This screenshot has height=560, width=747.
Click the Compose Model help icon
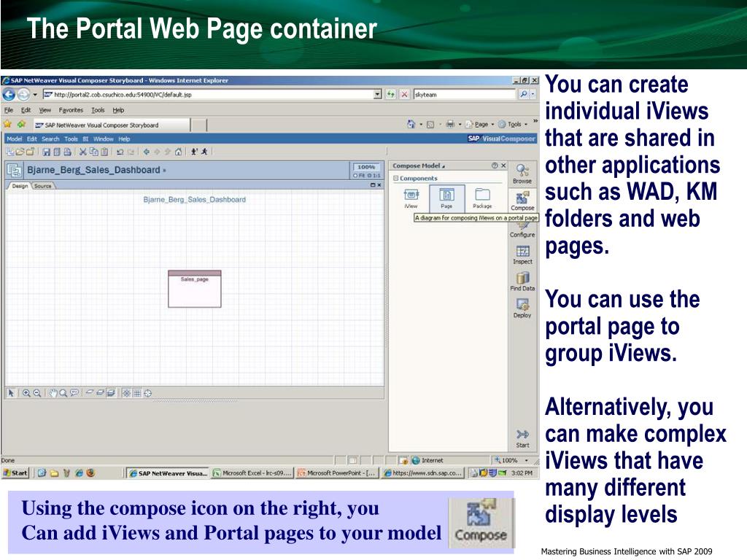tap(495, 166)
